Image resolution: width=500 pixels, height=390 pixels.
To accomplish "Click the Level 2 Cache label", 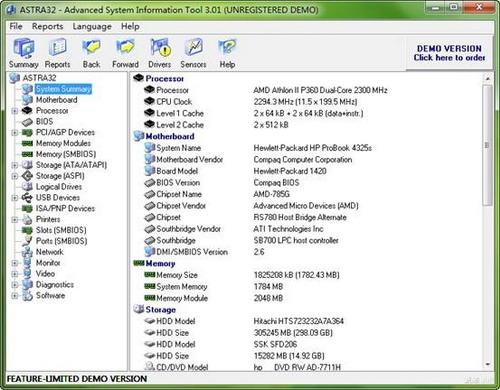I will coord(180,125).
